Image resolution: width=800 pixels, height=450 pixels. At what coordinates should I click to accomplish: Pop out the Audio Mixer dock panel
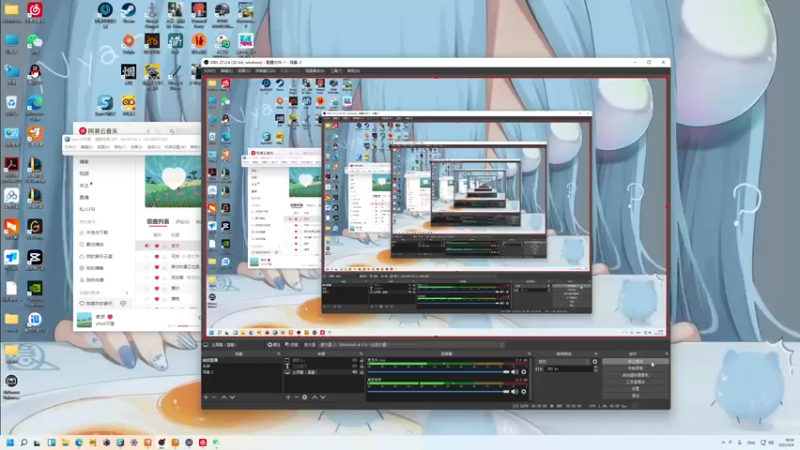coord(529,354)
